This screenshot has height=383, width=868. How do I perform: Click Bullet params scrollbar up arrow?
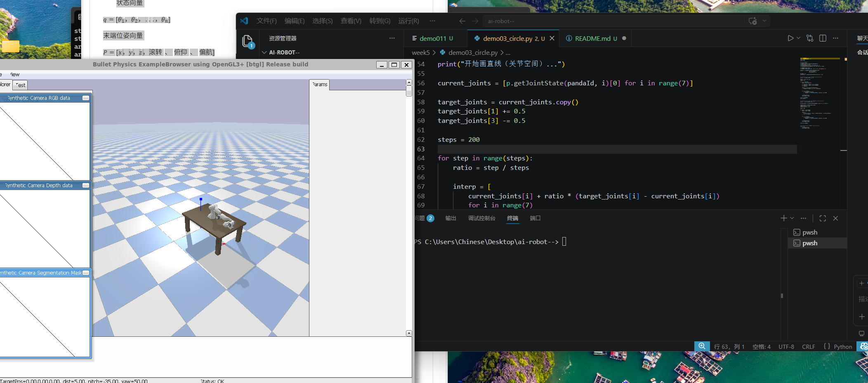tap(409, 82)
